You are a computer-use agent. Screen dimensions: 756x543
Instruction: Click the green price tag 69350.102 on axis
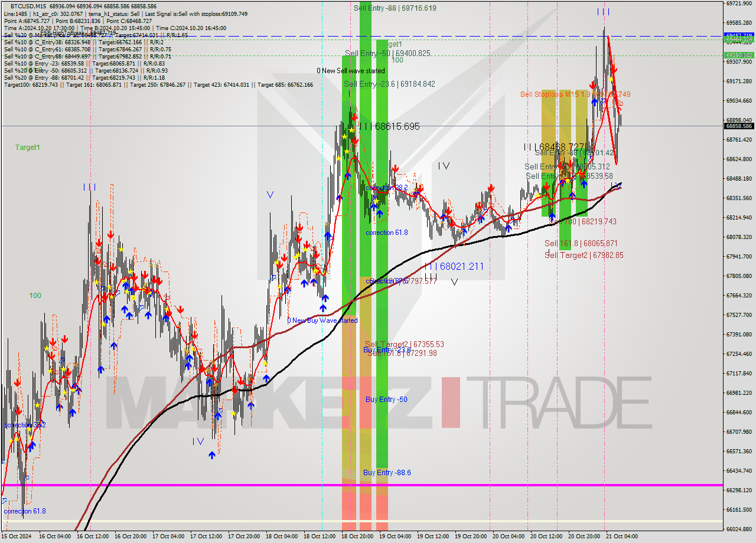tap(739, 55)
